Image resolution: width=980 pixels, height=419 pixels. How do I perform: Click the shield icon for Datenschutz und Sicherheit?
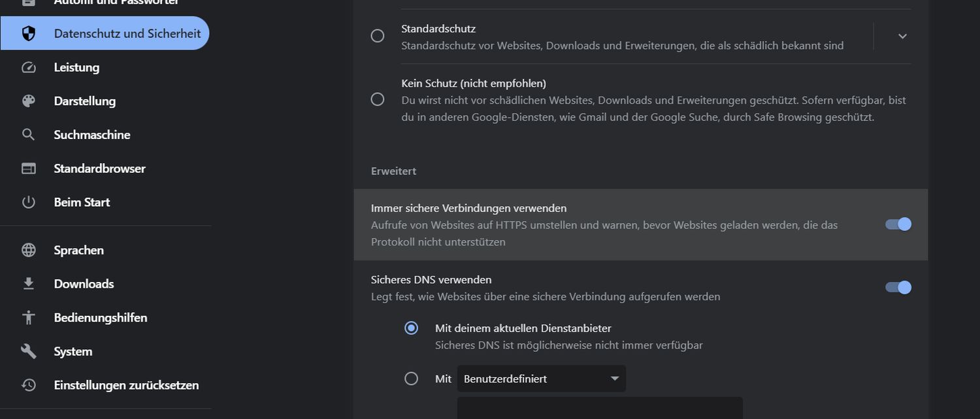pyautogui.click(x=29, y=33)
